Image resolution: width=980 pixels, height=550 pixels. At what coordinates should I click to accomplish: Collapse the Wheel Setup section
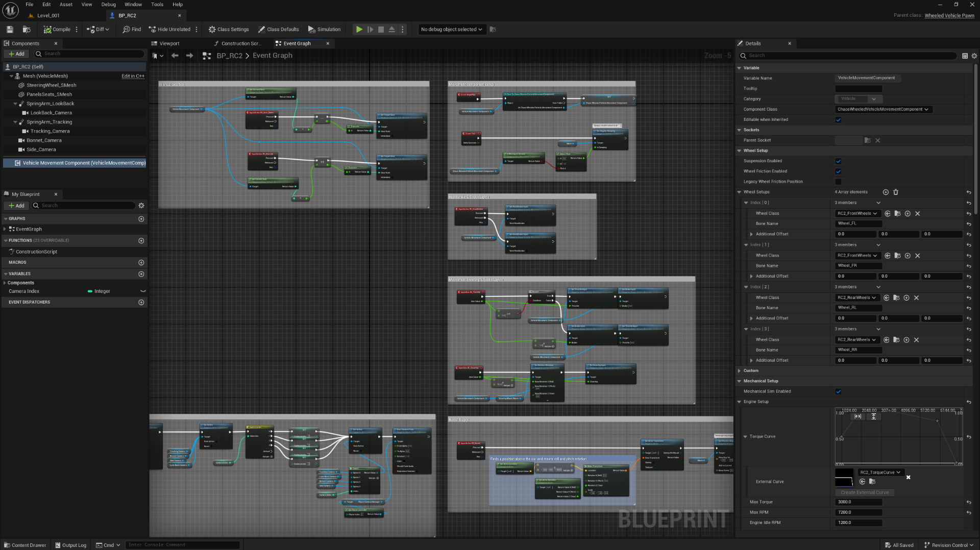pyautogui.click(x=739, y=151)
